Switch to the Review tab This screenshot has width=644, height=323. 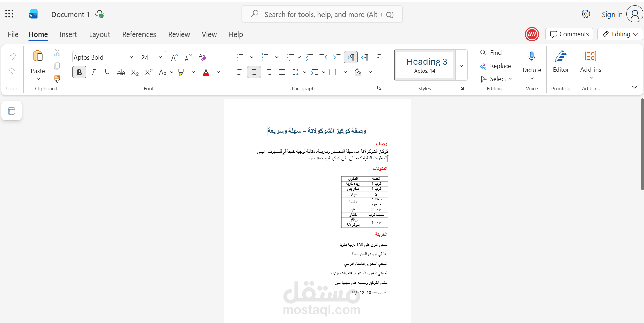(179, 34)
